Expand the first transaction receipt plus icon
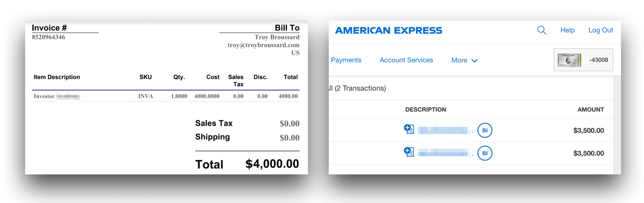This screenshot has width=644, height=203. pyautogui.click(x=409, y=129)
